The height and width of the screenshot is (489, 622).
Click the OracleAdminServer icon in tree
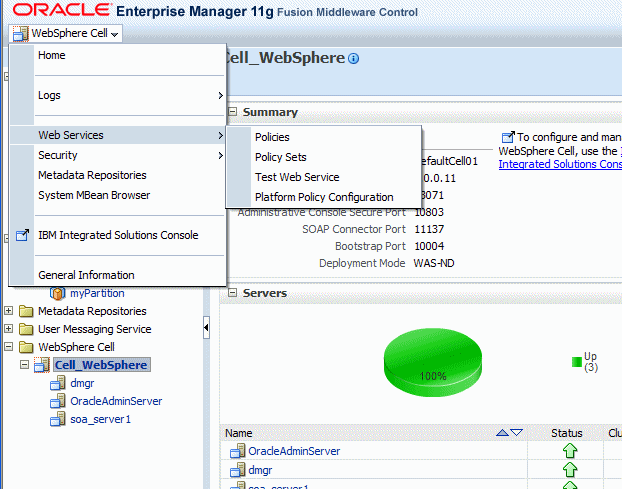pyautogui.click(x=58, y=401)
